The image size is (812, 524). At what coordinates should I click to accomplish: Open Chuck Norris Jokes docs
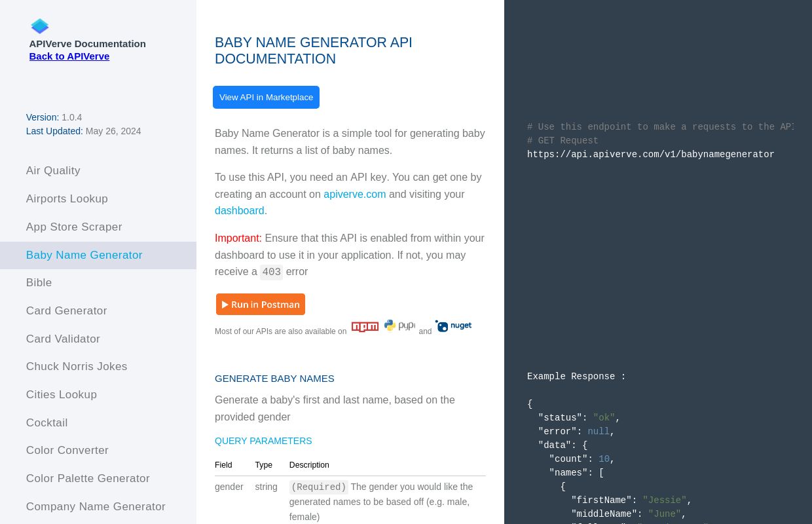[x=98, y=367]
